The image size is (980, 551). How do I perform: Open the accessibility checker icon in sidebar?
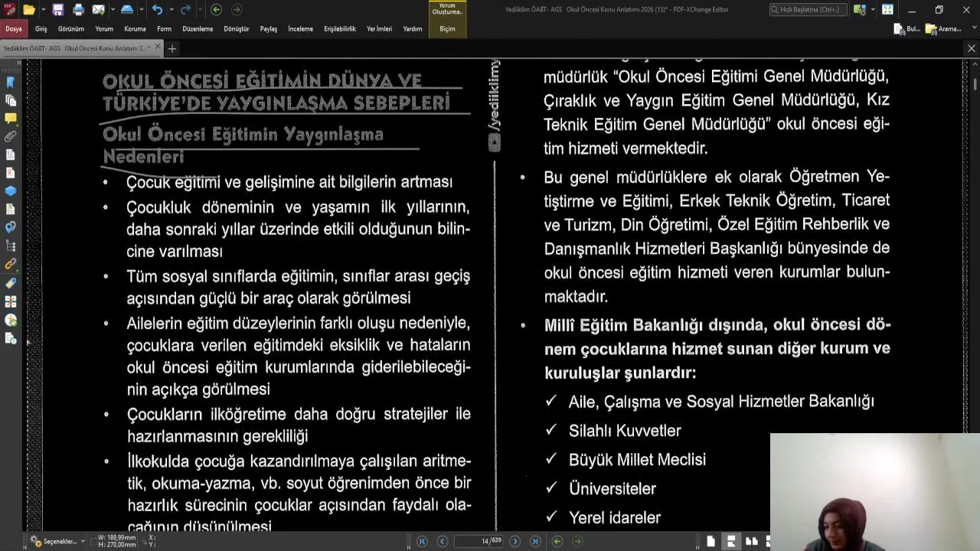click(11, 321)
